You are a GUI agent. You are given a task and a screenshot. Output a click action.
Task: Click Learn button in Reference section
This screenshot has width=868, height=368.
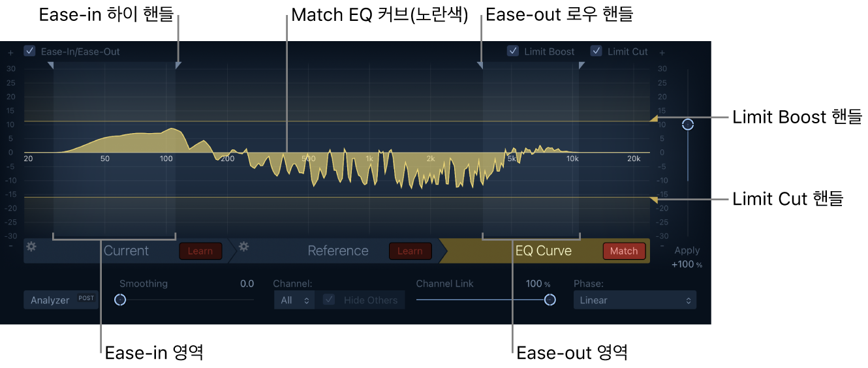point(410,251)
